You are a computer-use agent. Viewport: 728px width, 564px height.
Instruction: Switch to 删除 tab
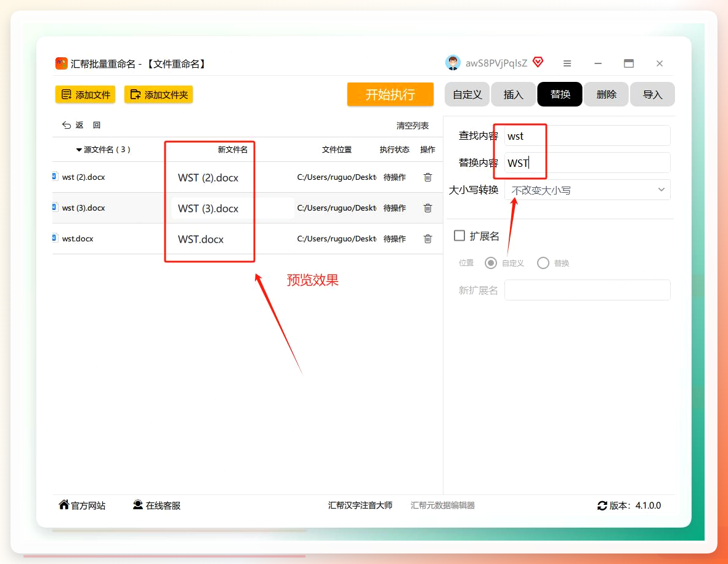tap(606, 94)
